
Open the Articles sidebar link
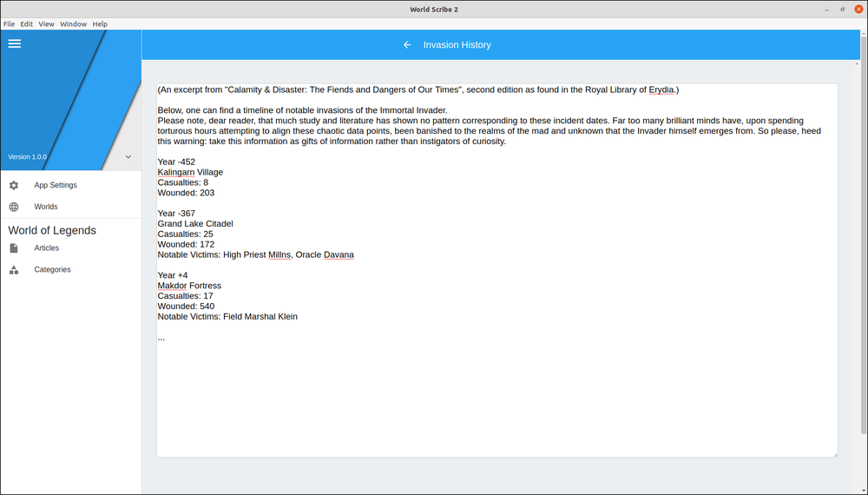(x=71, y=248)
